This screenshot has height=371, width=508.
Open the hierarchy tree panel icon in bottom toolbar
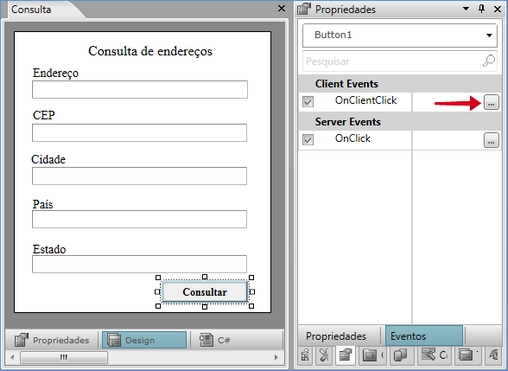[x=305, y=355]
